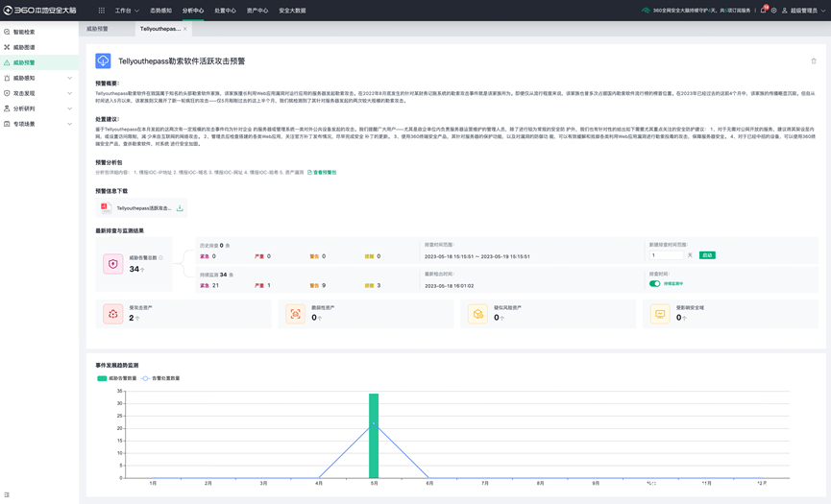Click the pink shield threat alert icon
The height and width of the screenshot is (504, 831).
coord(113,264)
